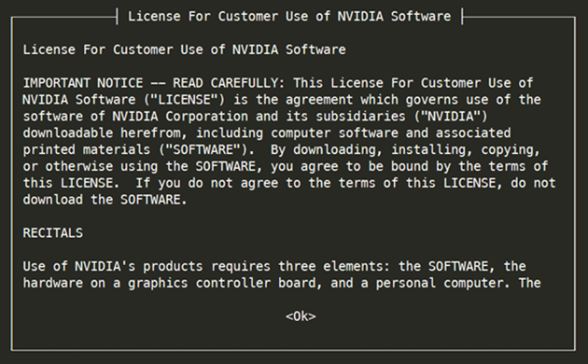This screenshot has width=588, height=364.
Task: Click the quoted term ("LICENSE")
Action: (x=184, y=100)
